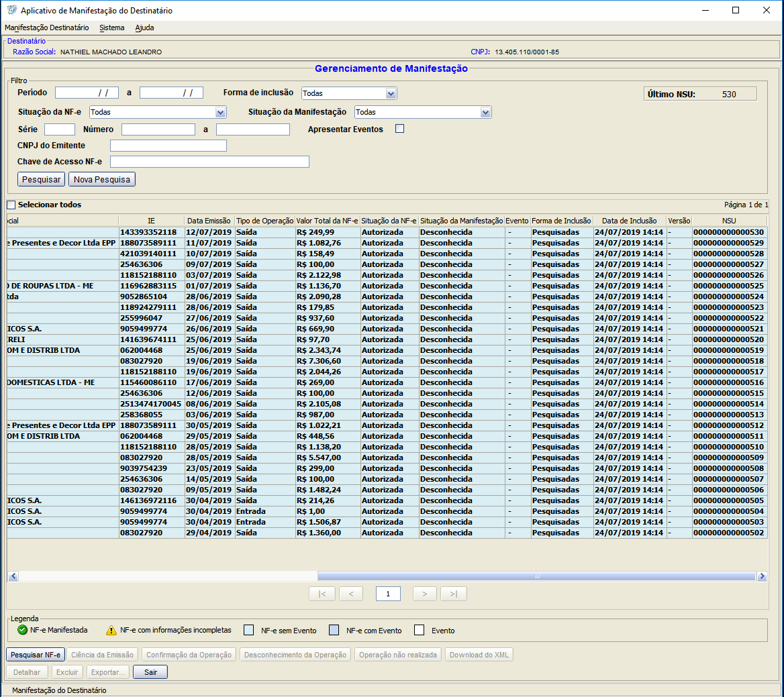
Task: Click the Confirmação da Operação button
Action: pos(189,655)
